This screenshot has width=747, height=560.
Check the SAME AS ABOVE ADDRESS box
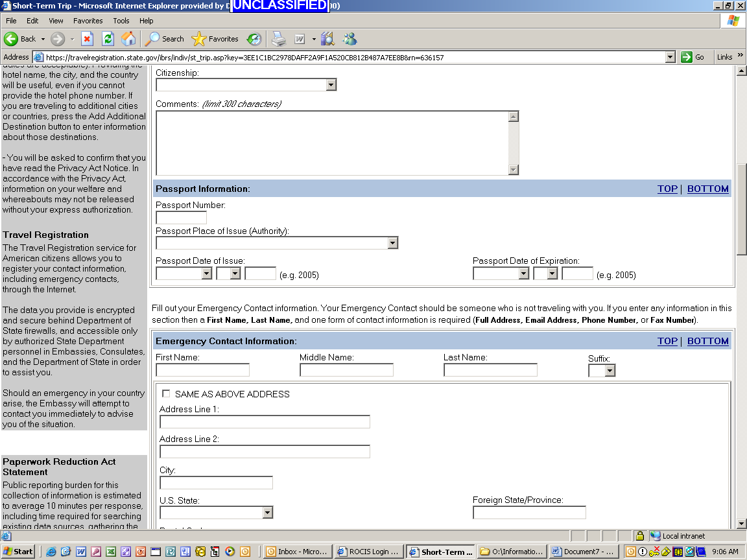167,393
